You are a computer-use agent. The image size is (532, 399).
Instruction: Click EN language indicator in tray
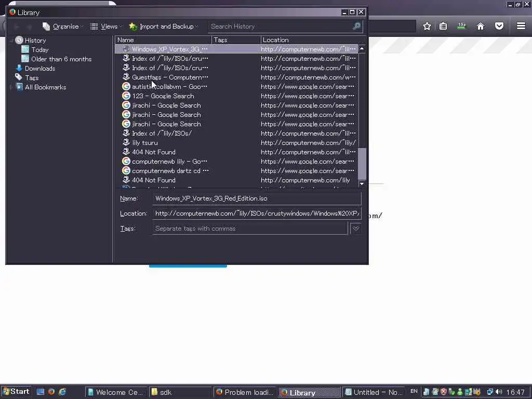pyautogui.click(x=414, y=391)
